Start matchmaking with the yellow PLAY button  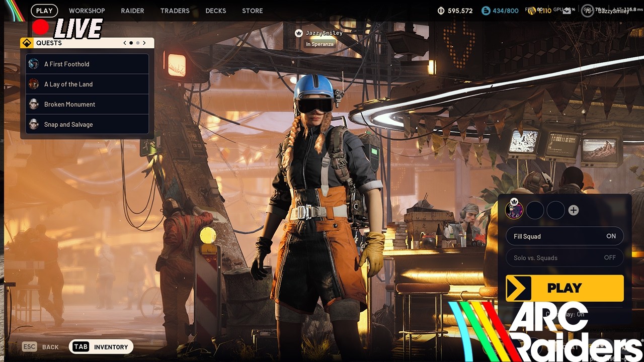[x=565, y=288]
